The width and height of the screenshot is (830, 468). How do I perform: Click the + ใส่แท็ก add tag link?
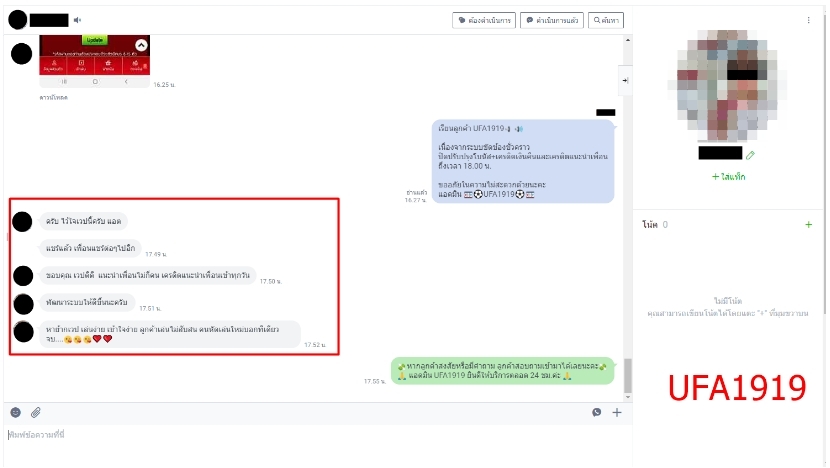click(728, 176)
